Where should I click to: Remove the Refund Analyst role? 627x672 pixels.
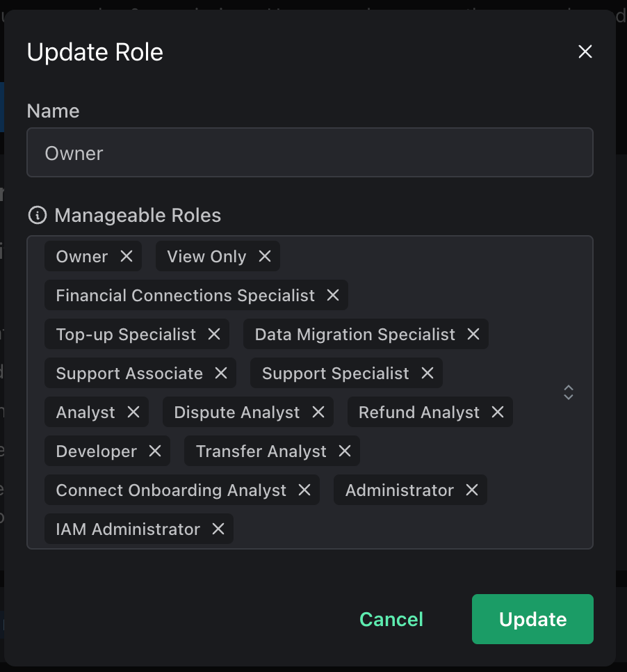[x=498, y=412]
